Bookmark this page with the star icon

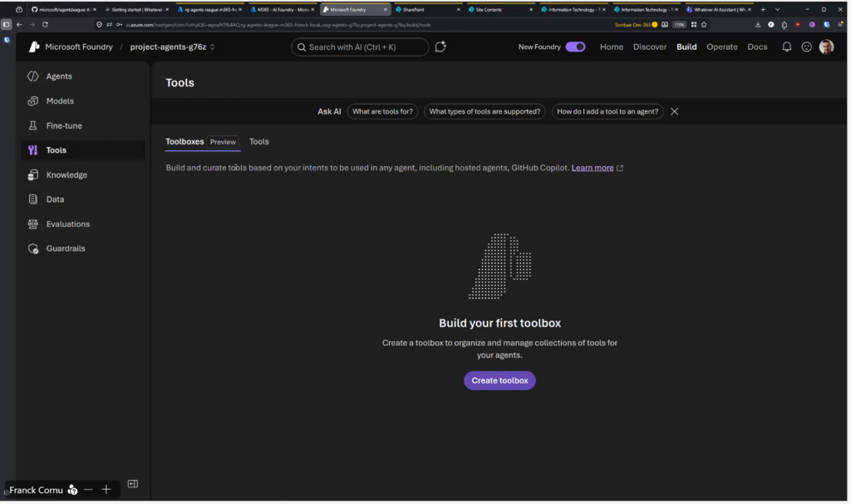click(x=704, y=24)
